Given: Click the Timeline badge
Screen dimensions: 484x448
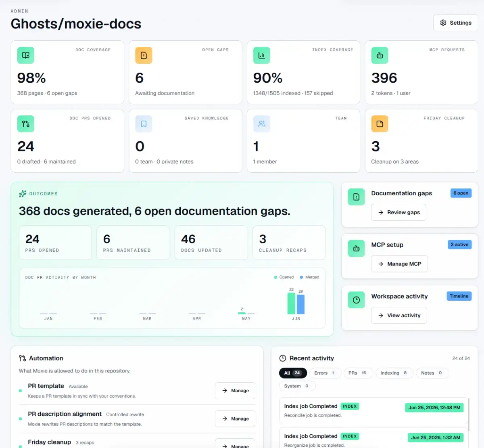Looking at the screenshot, I should click(459, 296).
